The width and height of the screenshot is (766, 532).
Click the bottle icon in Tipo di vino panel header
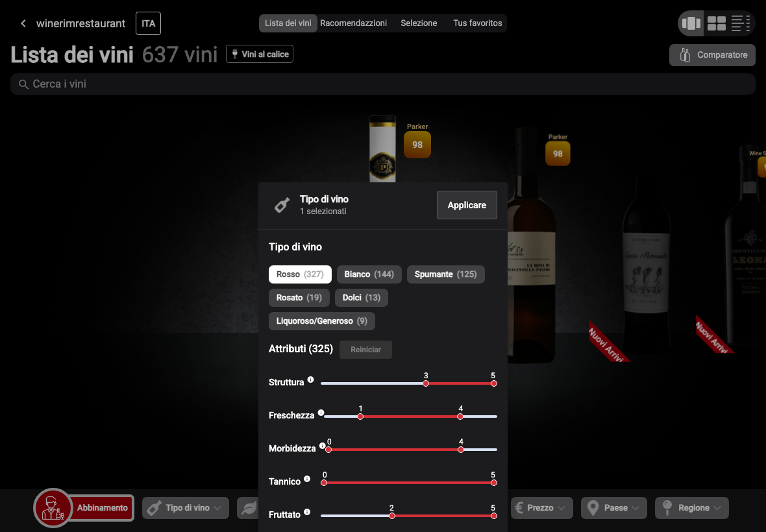point(281,206)
